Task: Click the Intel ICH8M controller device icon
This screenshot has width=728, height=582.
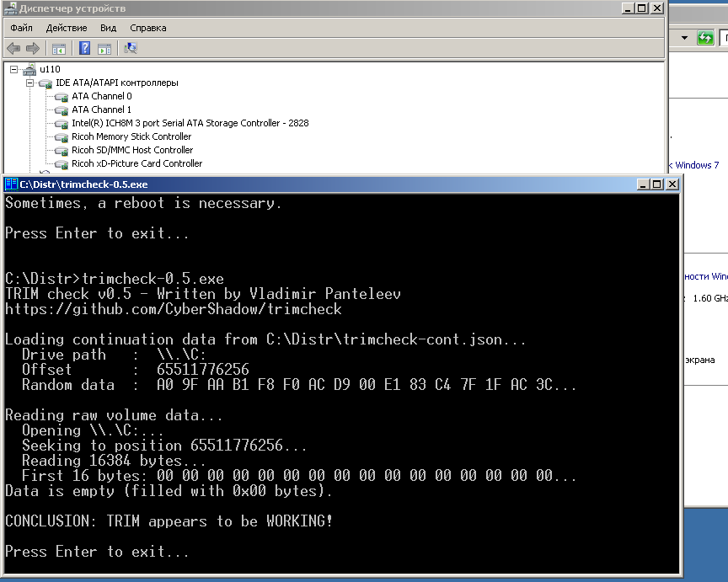Action: pyautogui.click(x=62, y=124)
